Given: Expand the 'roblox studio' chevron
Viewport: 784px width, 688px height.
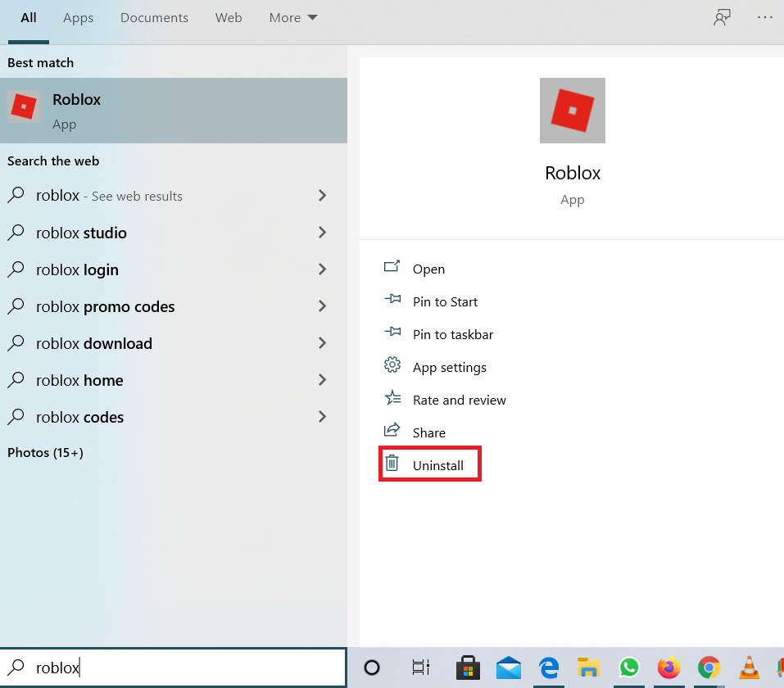Looking at the screenshot, I should click(323, 233).
